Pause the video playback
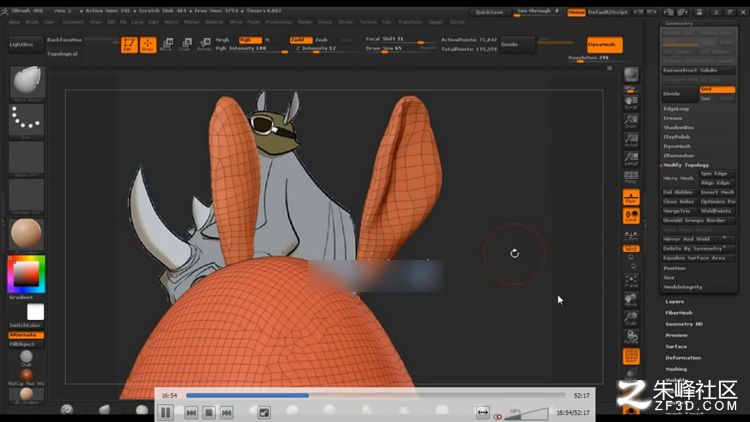This screenshot has height=422, width=750. tap(166, 412)
